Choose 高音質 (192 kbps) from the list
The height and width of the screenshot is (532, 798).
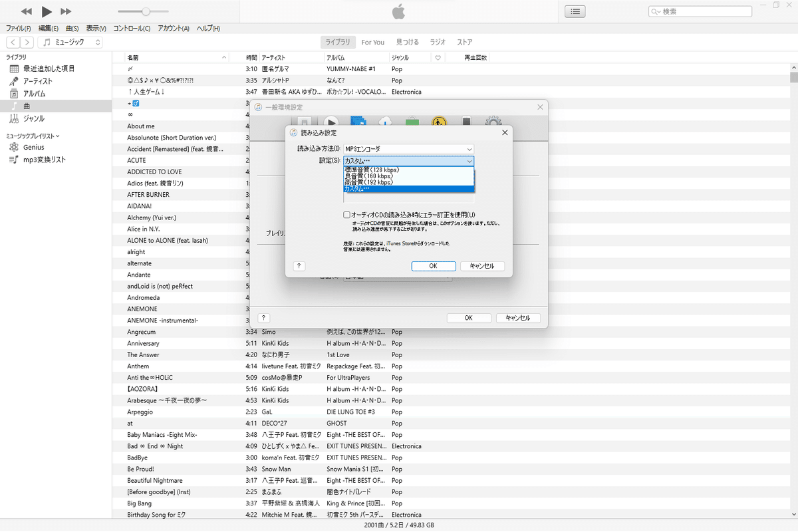[x=408, y=182]
